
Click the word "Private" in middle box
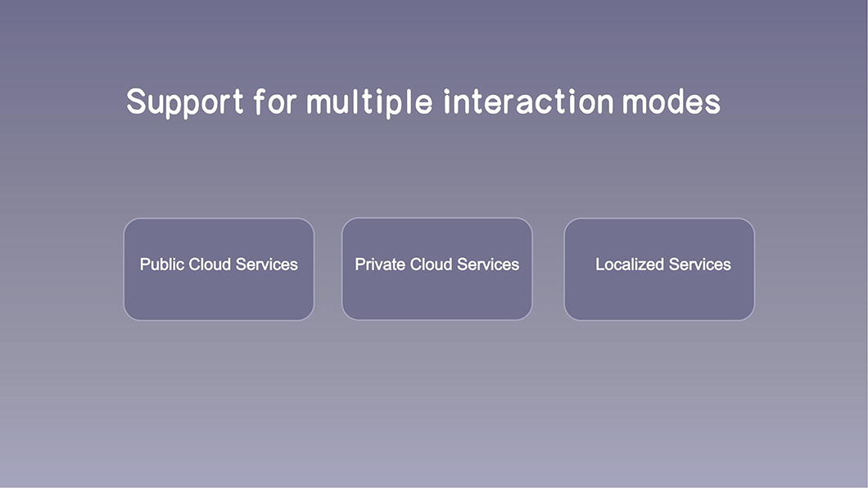coord(380,264)
